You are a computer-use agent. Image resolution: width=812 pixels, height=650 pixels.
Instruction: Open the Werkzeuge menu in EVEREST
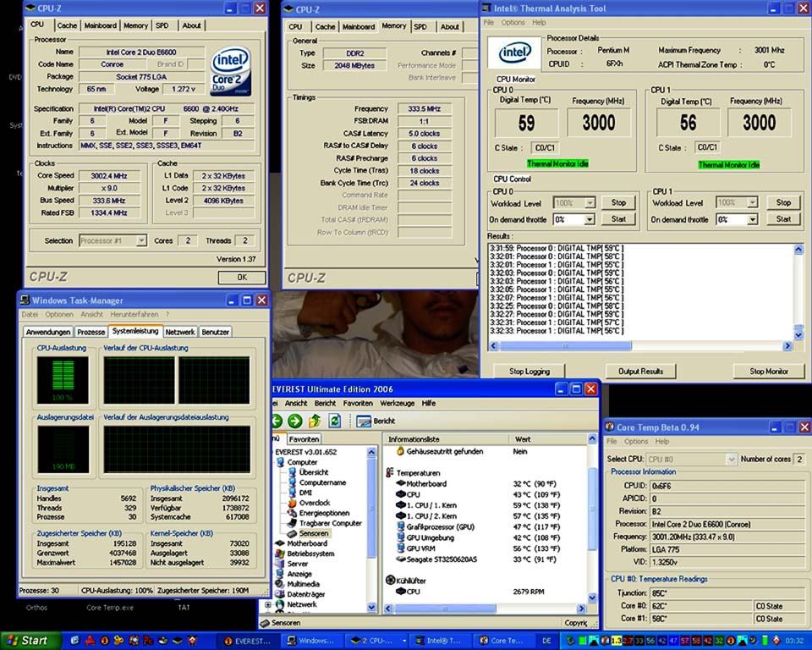[x=398, y=403]
